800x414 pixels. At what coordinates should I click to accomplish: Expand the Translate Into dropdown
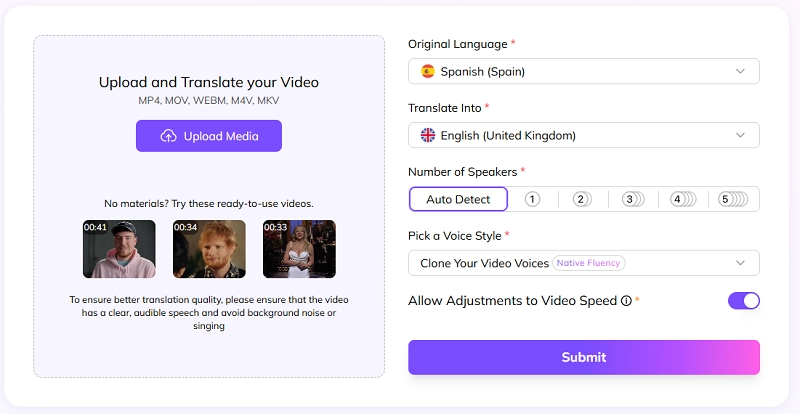point(584,135)
